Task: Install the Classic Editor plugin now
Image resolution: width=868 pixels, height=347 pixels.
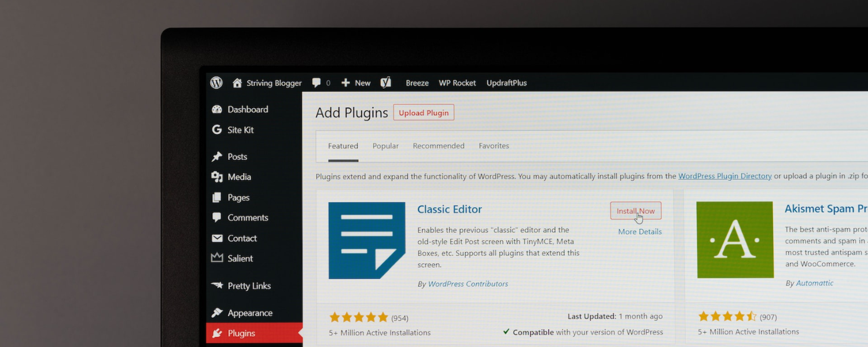Action: [636, 211]
